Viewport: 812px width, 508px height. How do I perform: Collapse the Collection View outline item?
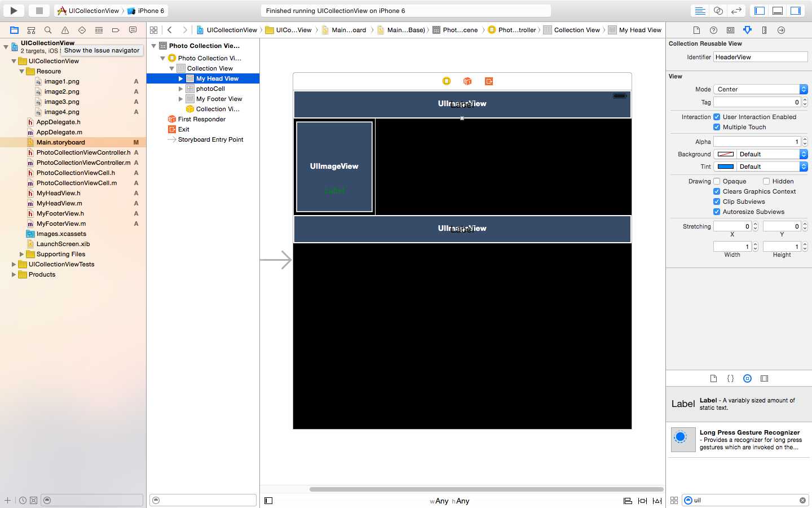click(x=171, y=68)
